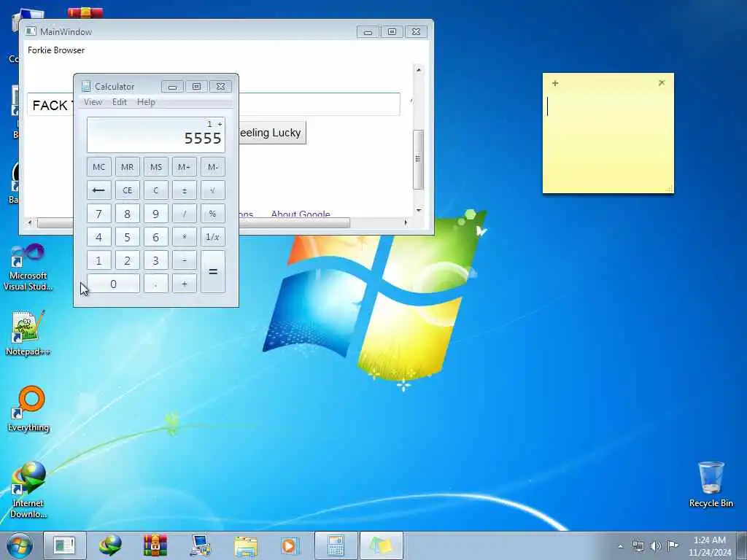Image resolution: width=747 pixels, height=560 pixels.
Task: Click the CE clear entry key
Action: pos(127,190)
